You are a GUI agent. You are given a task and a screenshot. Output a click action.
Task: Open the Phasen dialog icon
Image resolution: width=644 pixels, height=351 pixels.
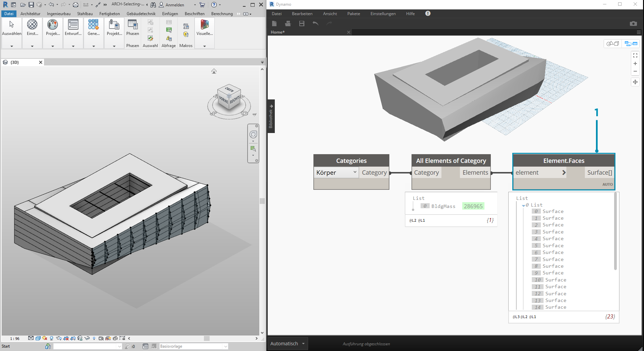133,25
